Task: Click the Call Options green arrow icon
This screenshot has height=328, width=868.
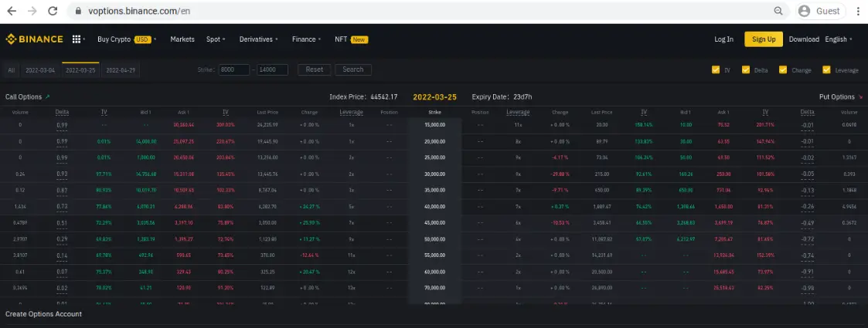Action: (48, 96)
